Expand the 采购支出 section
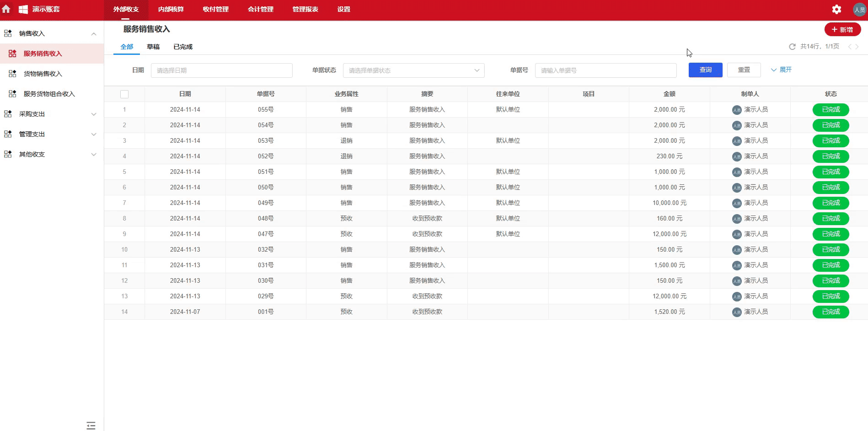This screenshot has width=868, height=431. coord(94,114)
